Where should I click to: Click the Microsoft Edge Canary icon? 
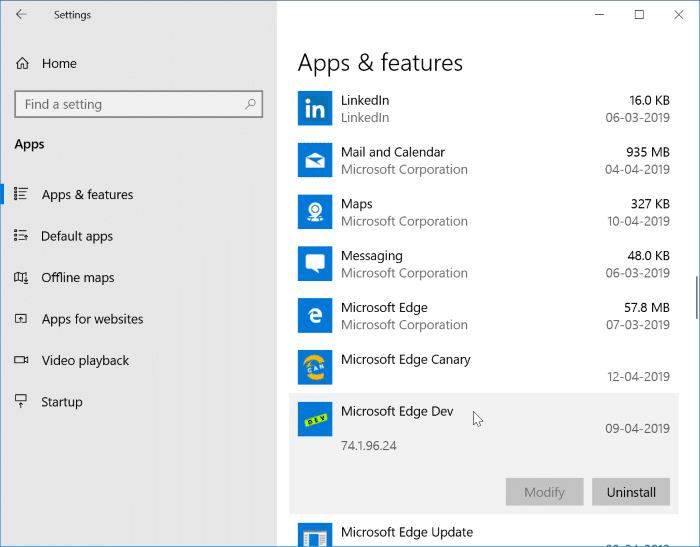[x=315, y=367]
